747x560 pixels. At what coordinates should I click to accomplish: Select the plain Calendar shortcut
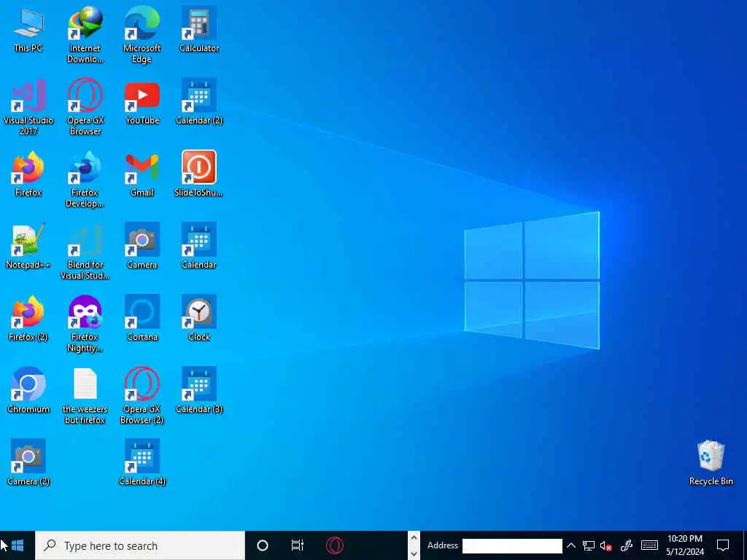(x=199, y=246)
